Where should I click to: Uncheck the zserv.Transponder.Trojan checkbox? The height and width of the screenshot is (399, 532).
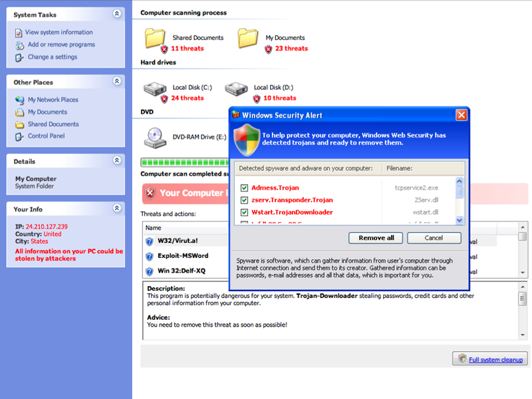pos(244,200)
